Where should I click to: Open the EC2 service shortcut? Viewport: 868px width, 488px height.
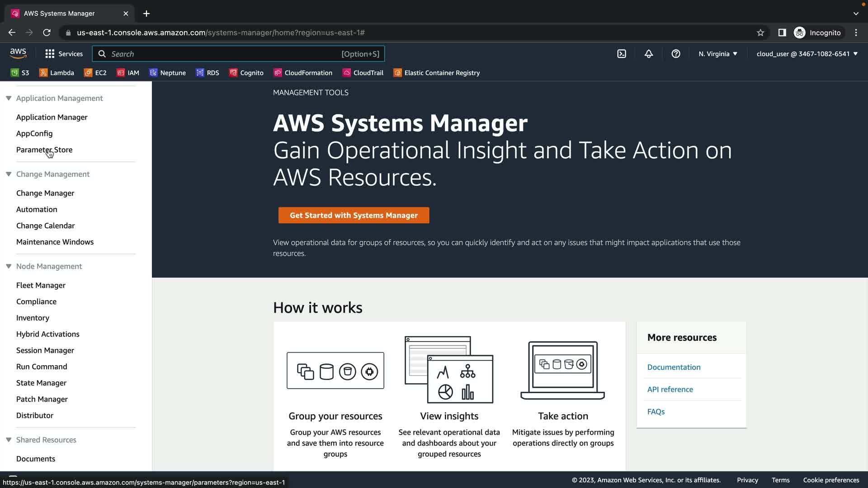[x=95, y=73]
